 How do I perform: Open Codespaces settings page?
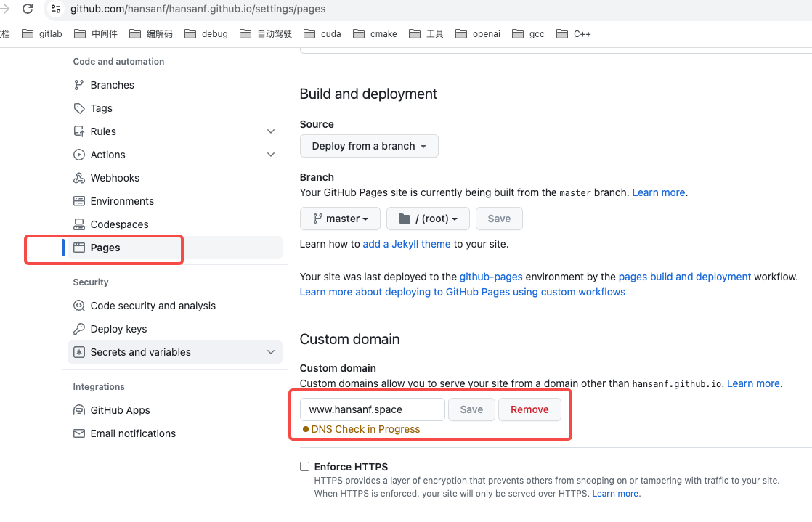click(x=119, y=224)
